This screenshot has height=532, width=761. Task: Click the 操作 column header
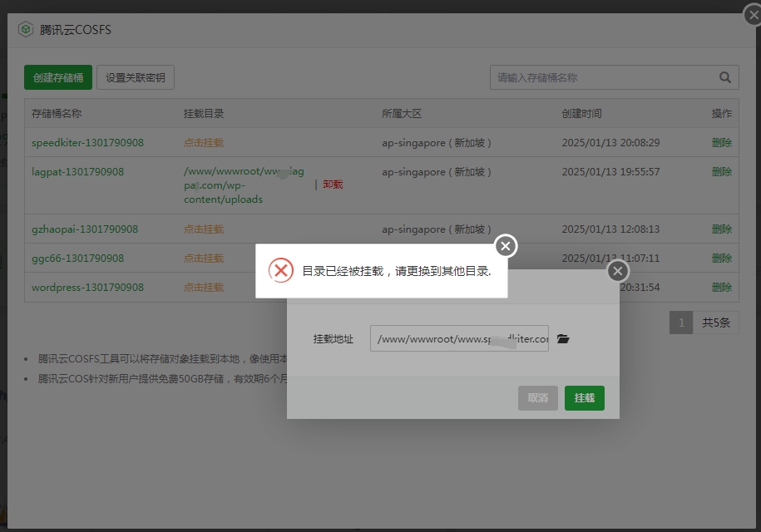[x=722, y=114]
